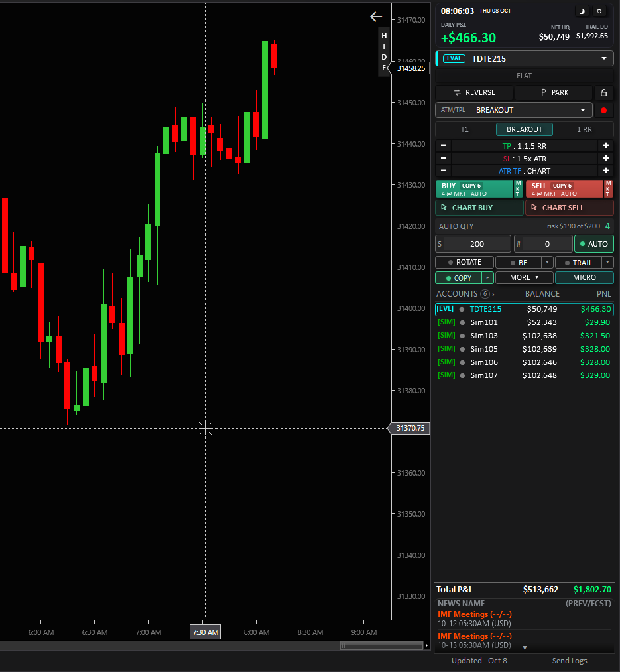Click the PARK button
Viewport: 620px width, 672px height.
coord(554,93)
